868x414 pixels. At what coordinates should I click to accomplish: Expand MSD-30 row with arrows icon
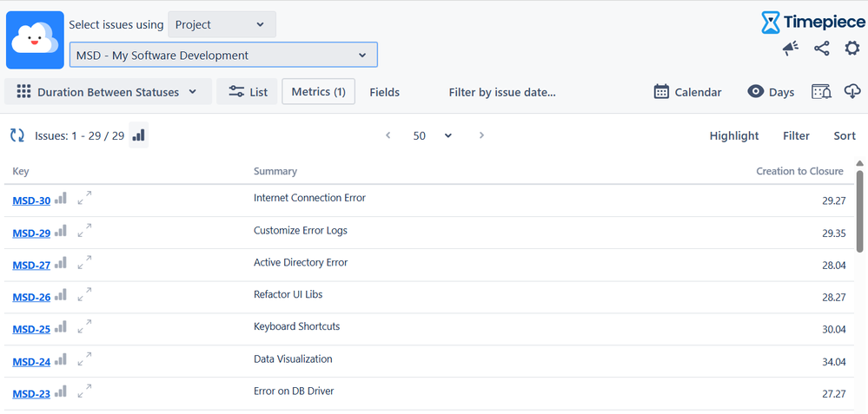84,198
